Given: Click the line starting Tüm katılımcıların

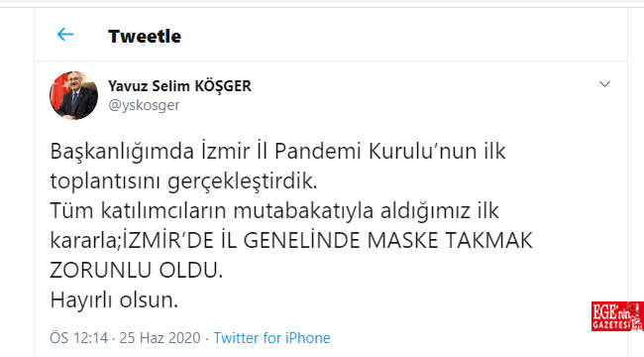Looking at the screenshot, I should pos(274,211).
